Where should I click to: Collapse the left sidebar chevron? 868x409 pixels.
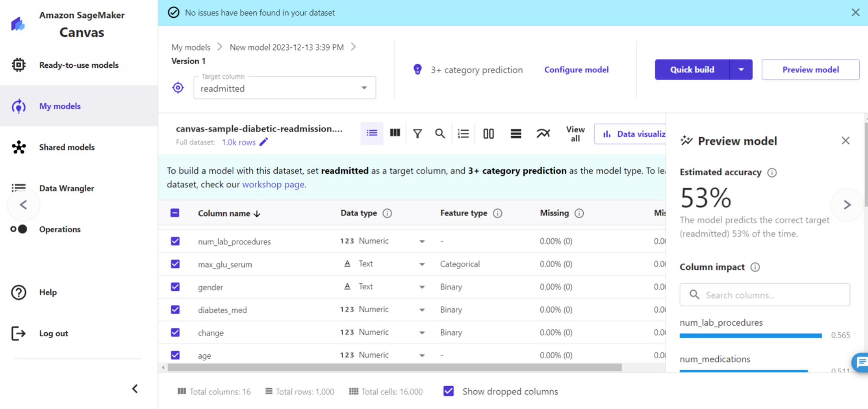tap(135, 389)
